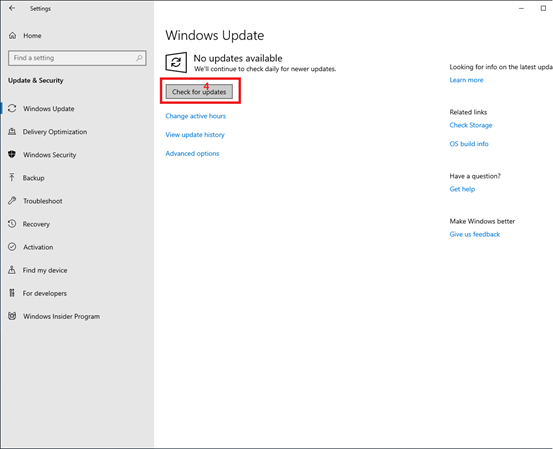
Task: Open the Check Storage link
Action: click(471, 125)
